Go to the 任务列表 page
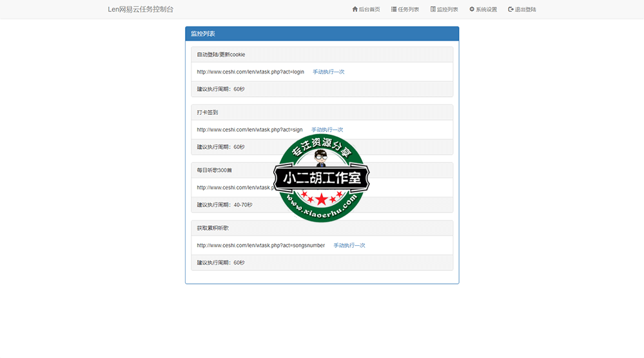The width and height of the screenshot is (644, 358). click(x=409, y=10)
